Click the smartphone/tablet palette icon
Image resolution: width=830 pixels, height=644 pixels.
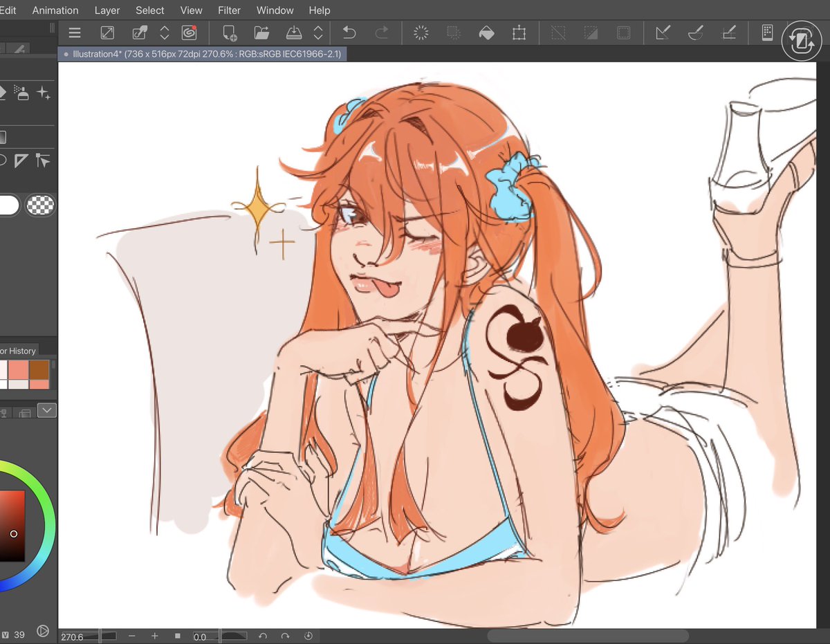click(767, 33)
